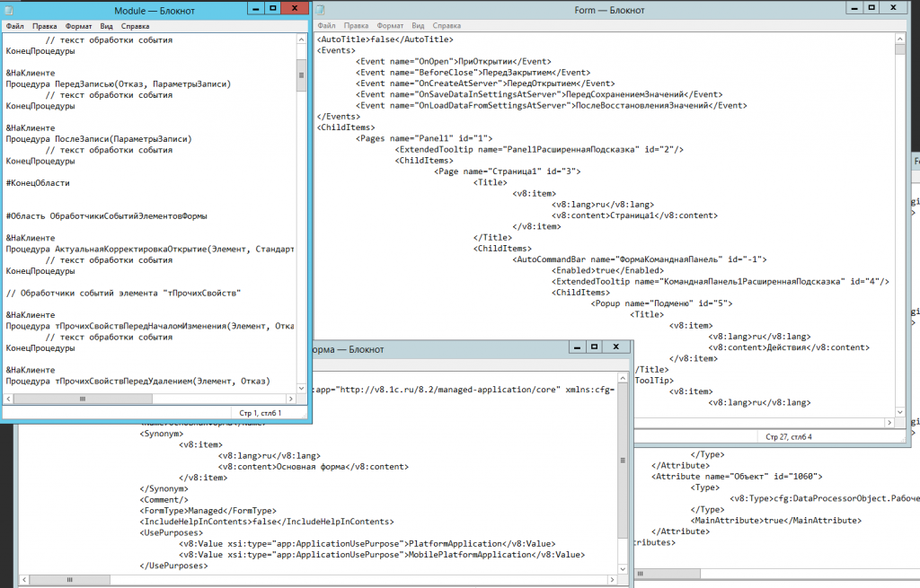Open Файл menu in the Module window
This screenshot has height=588, width=920.
[x=15, y=26]
